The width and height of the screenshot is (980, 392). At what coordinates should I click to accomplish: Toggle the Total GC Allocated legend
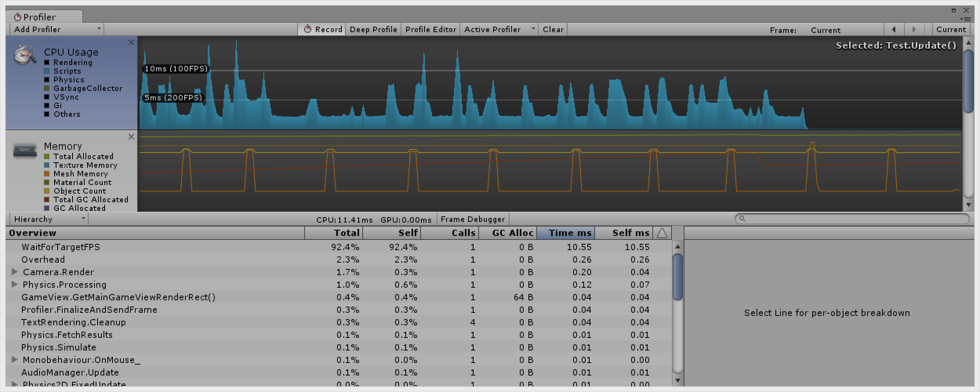pyautogui.click(x=47, y=200)
